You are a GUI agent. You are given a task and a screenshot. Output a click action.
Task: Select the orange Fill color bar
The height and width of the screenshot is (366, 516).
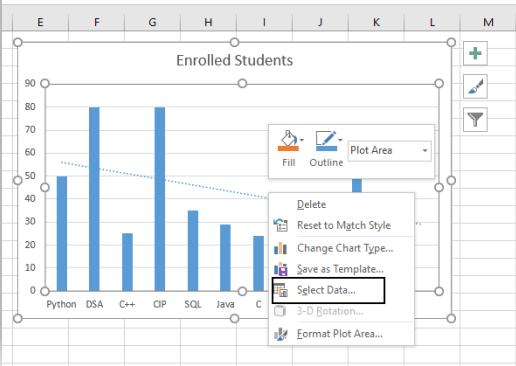[288, 149]
